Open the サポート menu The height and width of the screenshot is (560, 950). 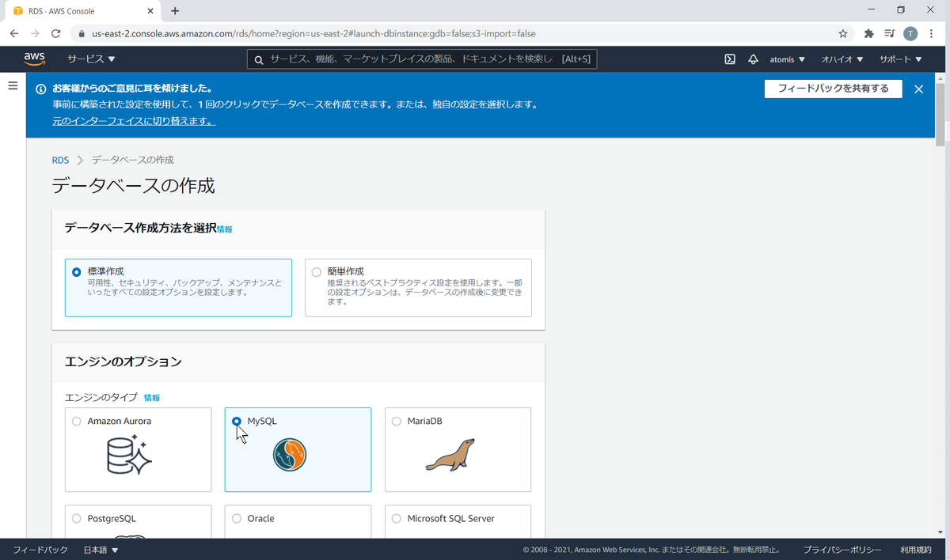tap(899, 59)
